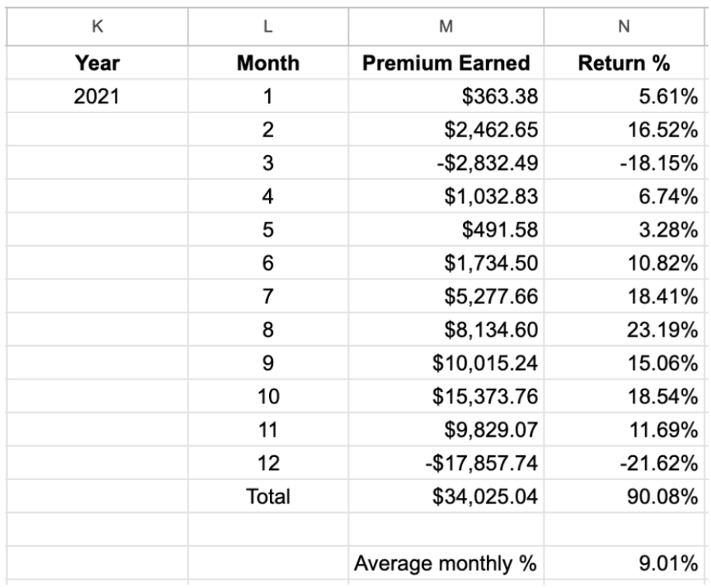Image resolution: width=711 pixels, height=588 pixels.
Task: Select column N header
Action: pos(624,26)
